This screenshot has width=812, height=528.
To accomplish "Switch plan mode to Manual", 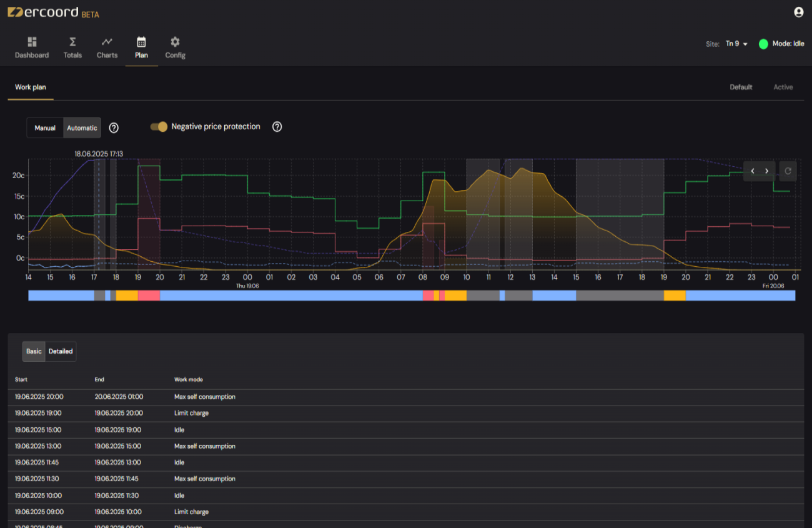I will [x=45, y=127].
